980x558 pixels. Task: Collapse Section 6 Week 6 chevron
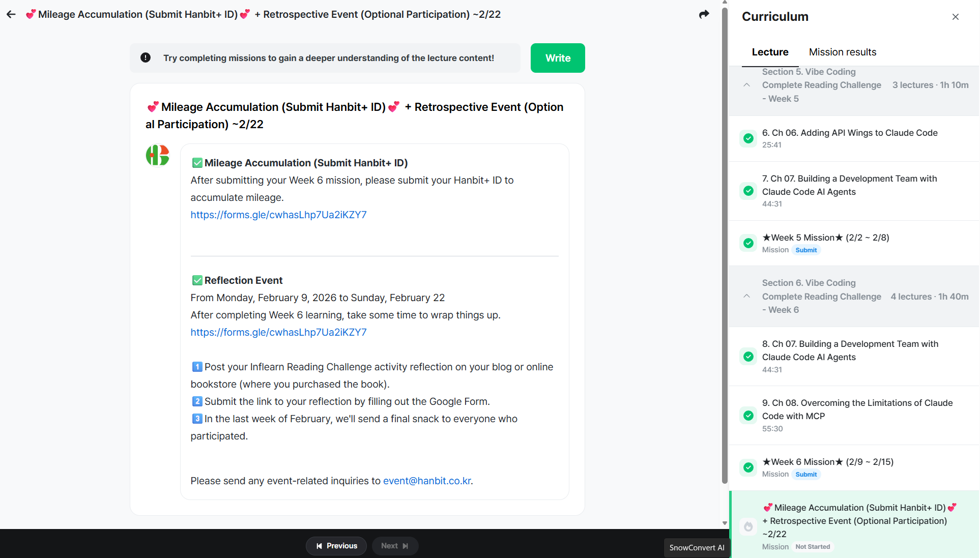point(746,296)
